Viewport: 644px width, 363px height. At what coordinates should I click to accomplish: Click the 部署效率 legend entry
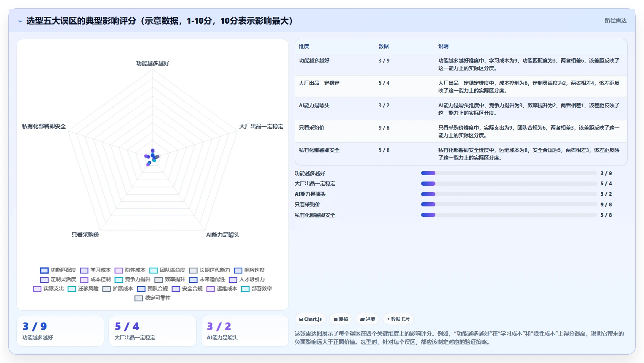(256, 289)
